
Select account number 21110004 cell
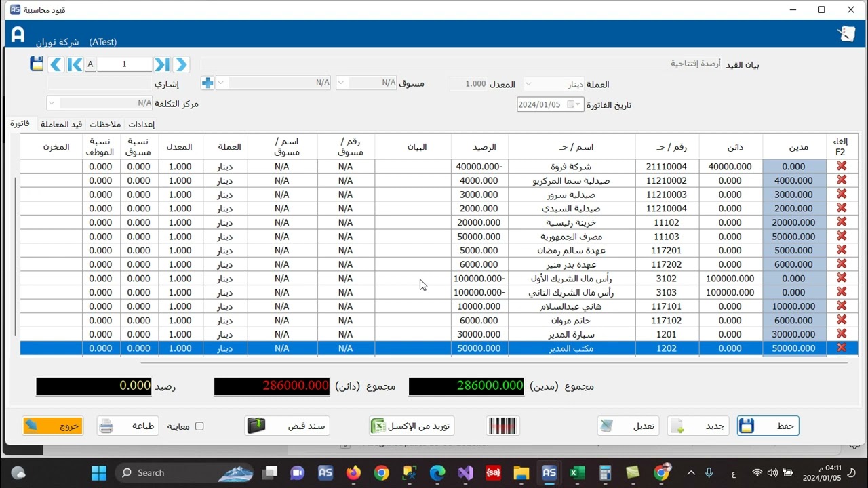[x=667, y=166]
